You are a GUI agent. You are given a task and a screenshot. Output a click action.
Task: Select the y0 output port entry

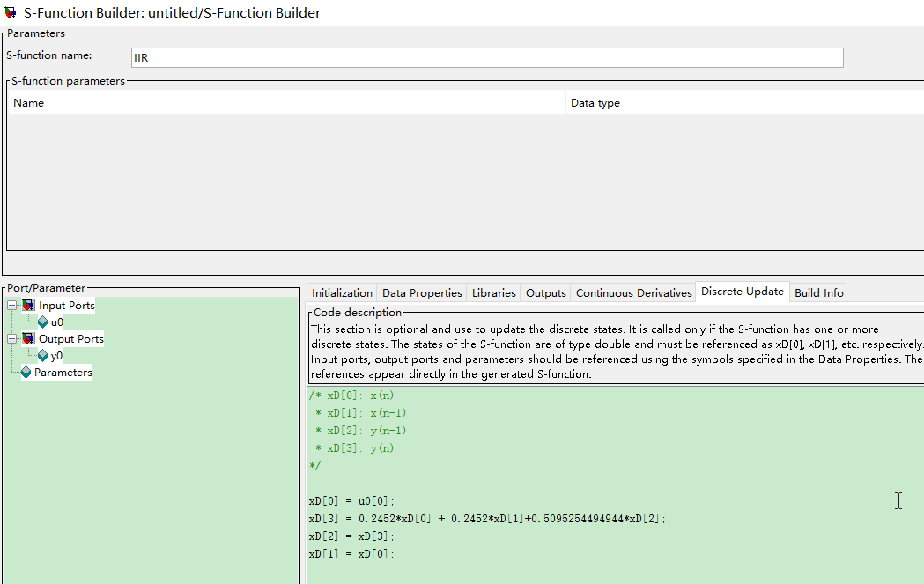coord(56,356)
